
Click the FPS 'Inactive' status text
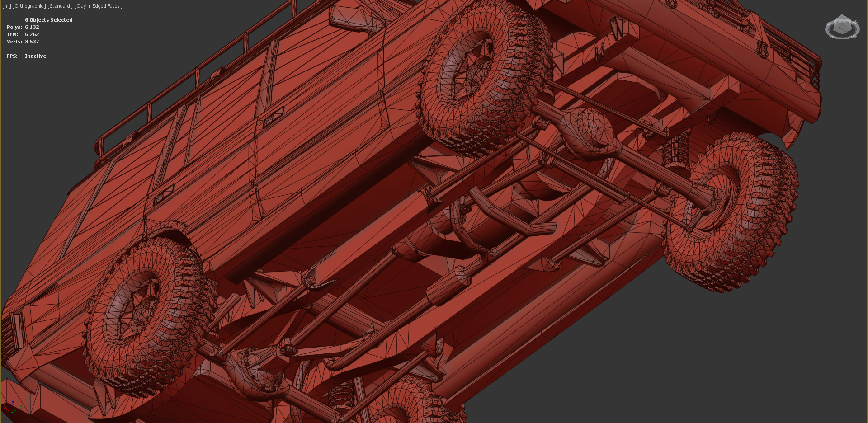coord(36,56)
